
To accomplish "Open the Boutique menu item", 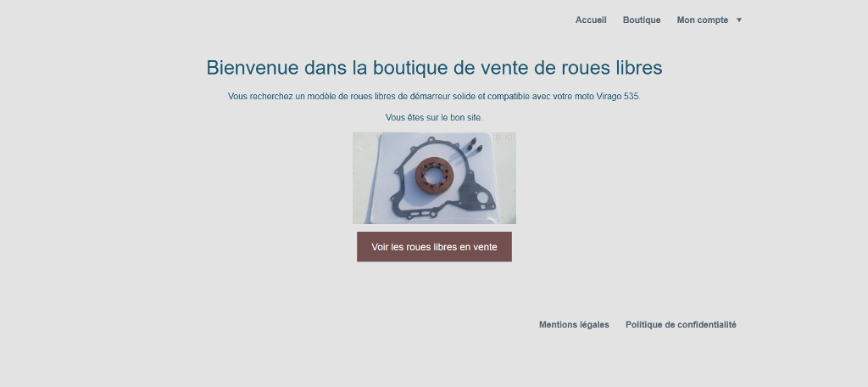I will pos(642,20).
